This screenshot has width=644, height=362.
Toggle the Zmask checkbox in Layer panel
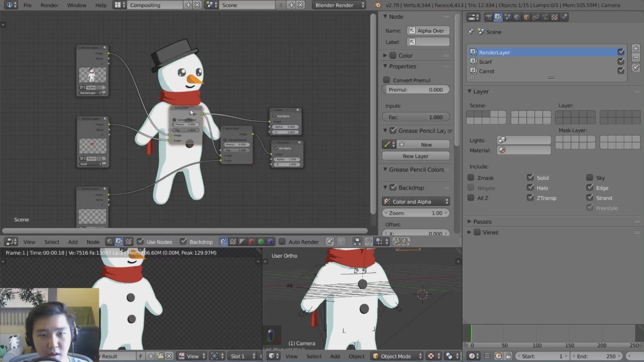(471, 177)
